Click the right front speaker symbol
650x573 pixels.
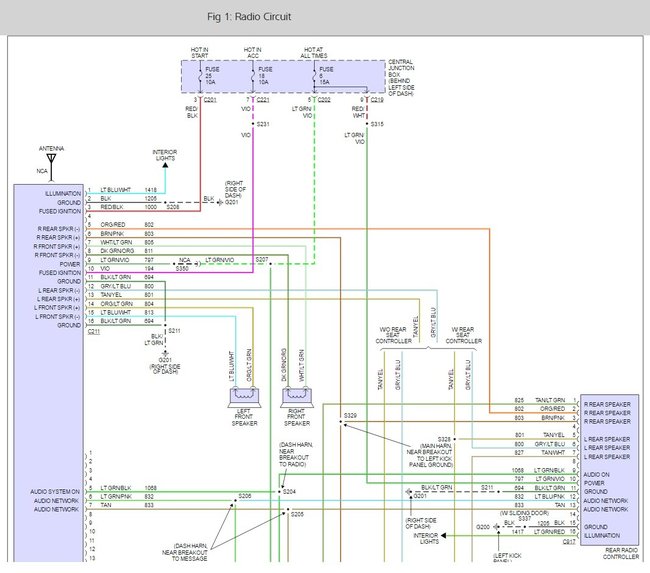pyautogui.click(x=297, y=397)
